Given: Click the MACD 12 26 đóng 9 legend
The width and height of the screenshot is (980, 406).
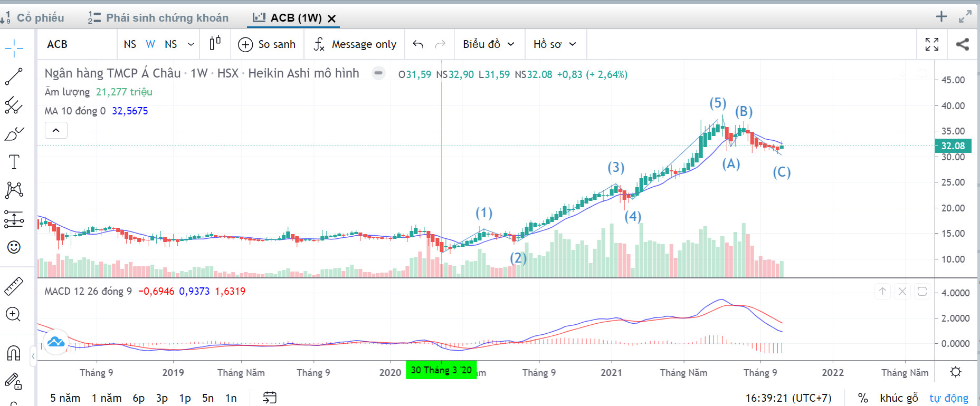Looking at the screenshot, I should pyautogui.click(x=88, y=291).
